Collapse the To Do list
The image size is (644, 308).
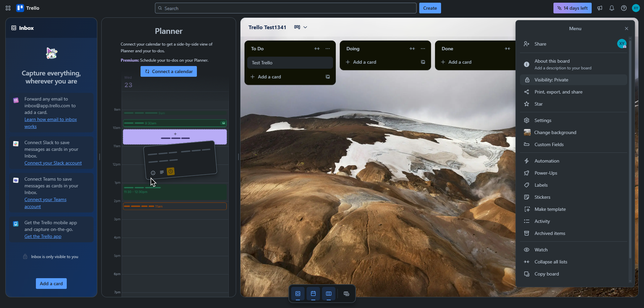(317, 49)
